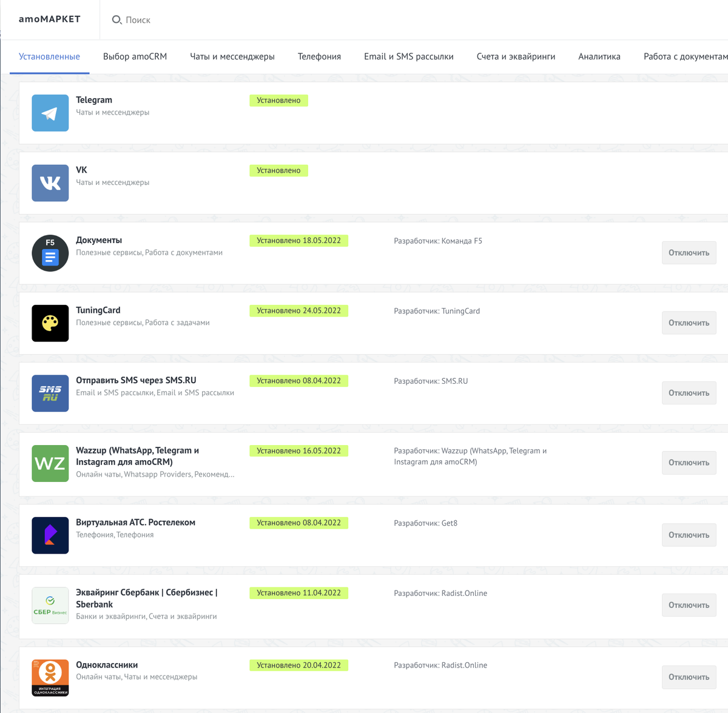
Task: Open Отправить SMS через SMS.RU title
Action: (136, 380)
